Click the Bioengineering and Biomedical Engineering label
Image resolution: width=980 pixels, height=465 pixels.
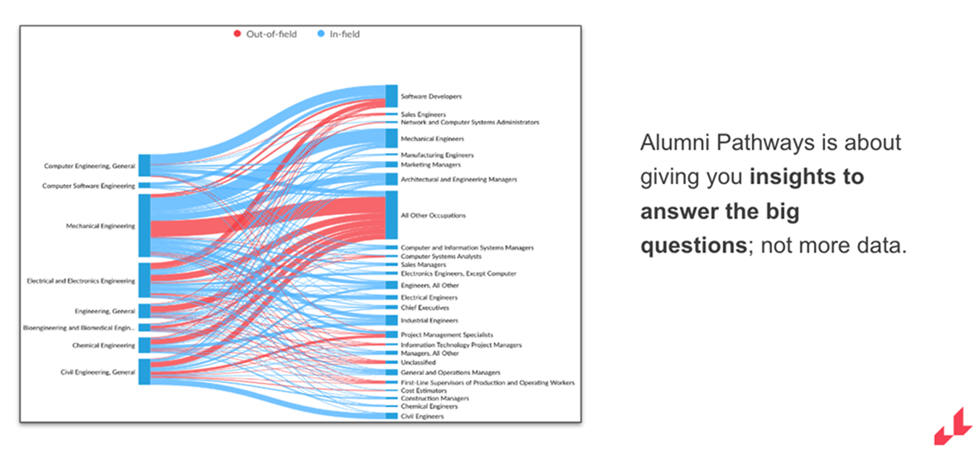pyautogui.click(x=80, y=327)
